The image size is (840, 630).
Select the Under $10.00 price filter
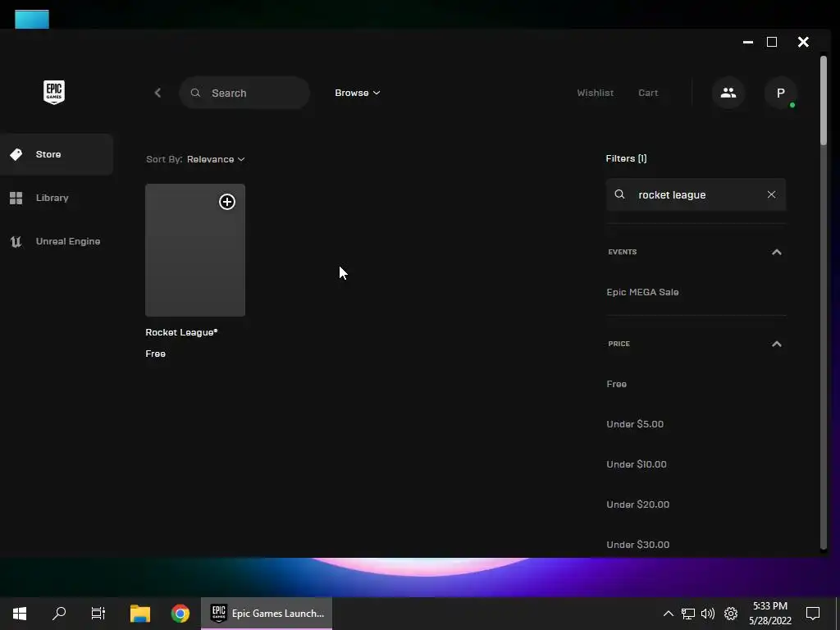click(637, 464)
